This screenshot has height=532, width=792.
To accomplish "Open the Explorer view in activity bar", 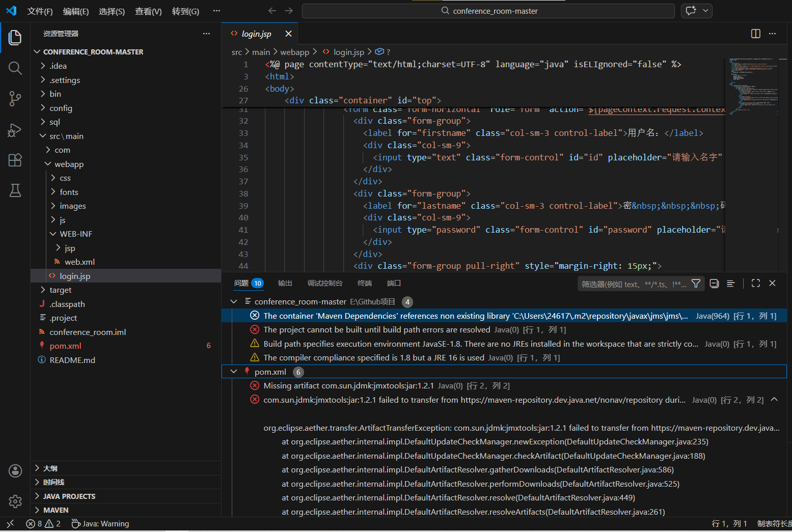I will (15, 37).
